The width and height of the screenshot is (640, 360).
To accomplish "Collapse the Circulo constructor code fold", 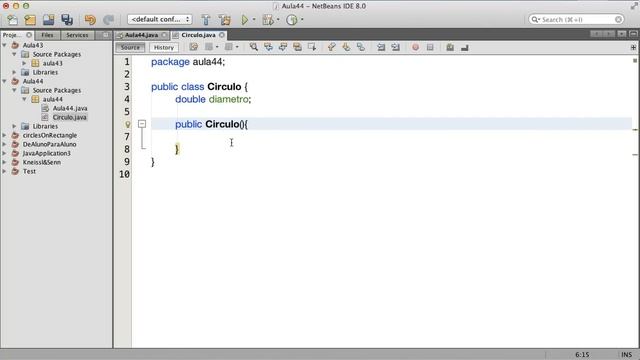I will pyautogui.click(x=142, y=124).
